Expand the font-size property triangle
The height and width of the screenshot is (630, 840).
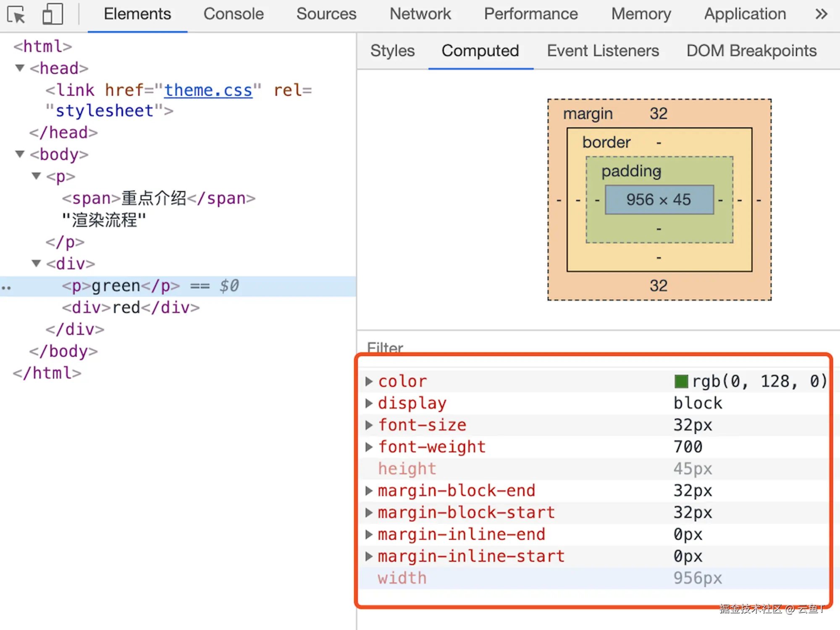tap(369, 425)
